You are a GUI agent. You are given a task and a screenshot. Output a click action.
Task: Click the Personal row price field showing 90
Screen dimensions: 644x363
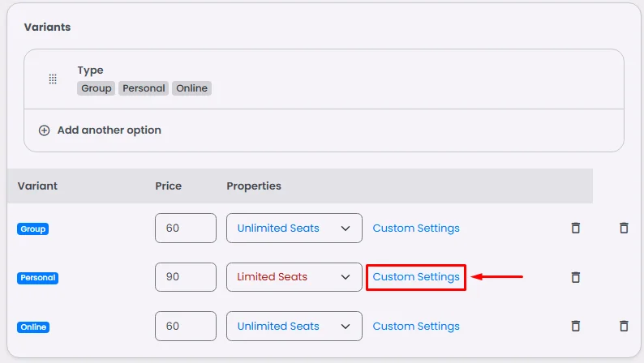[186, 277]
